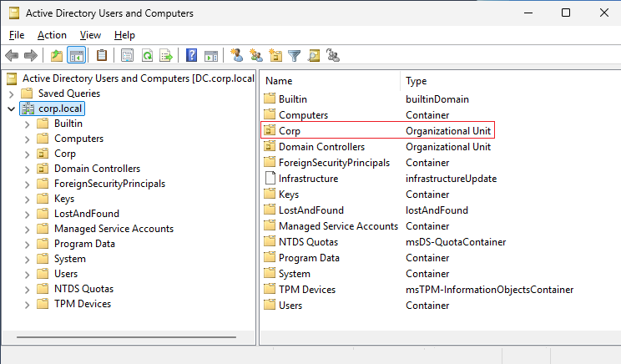Toggle the Show/Hide Action Pane icon
The image size is (621, 364).
211,56
